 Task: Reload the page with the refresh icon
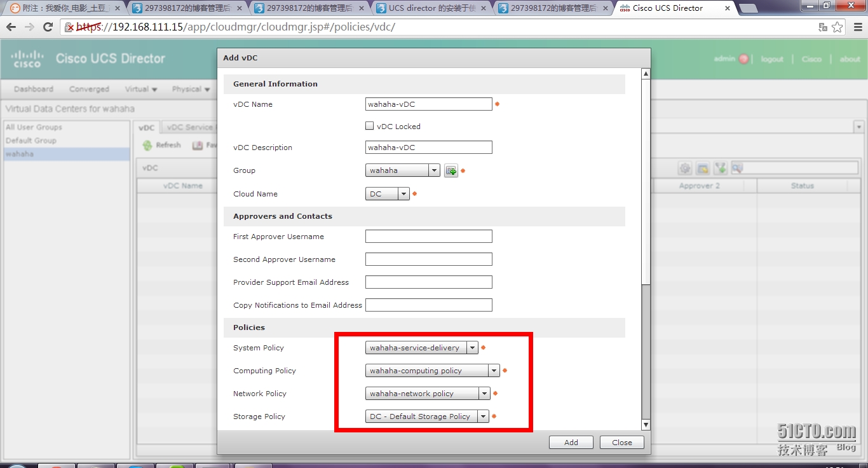pyautogui.click(x=48, y=27)
